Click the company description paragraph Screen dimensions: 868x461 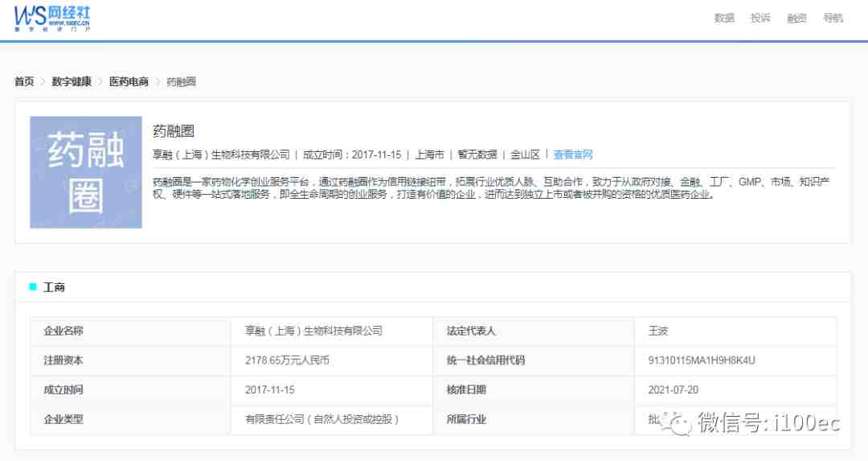492,187
